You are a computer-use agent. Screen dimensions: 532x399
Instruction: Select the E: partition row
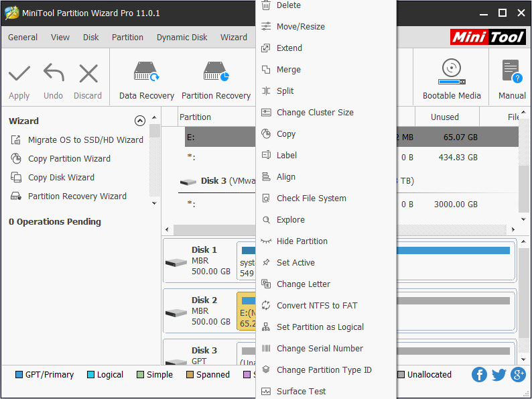click(x=352, y=137)
